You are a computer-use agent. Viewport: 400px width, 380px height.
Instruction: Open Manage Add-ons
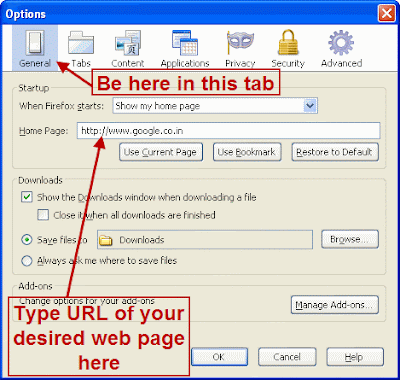pyautogui.click(x=335, y=305)
